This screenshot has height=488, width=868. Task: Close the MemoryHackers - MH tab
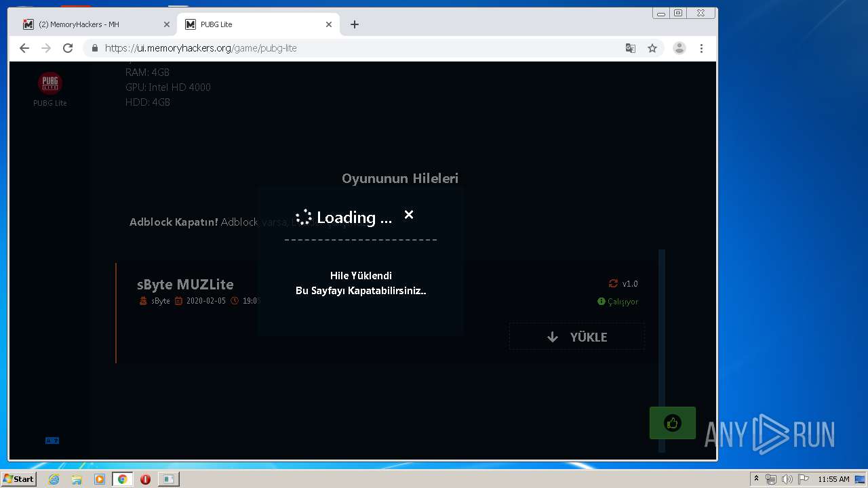point(167,24)
